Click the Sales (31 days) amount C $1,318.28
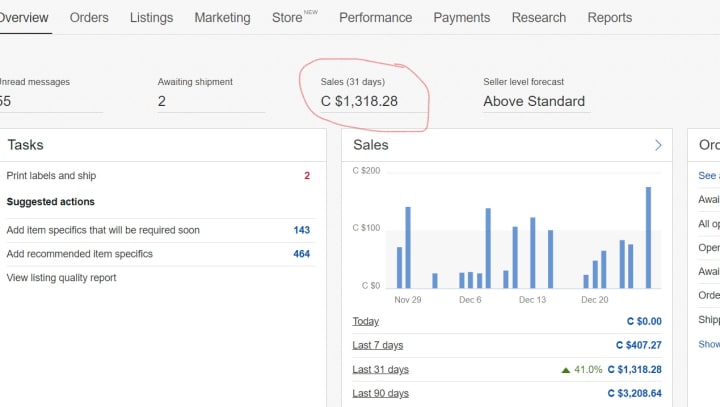The height and width of the screenshot is (407, 720). click(x=359, y=101)
